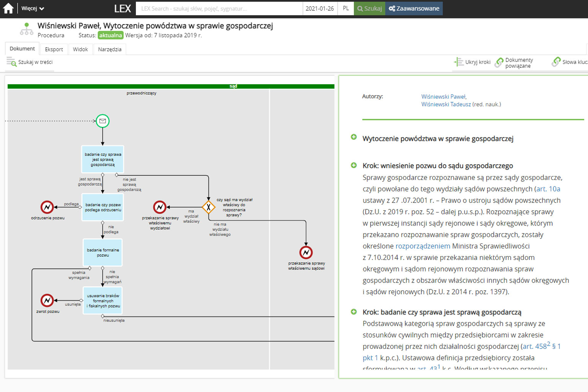Viewport: 588px width, 392px height.
Task: Click the zwrot pozwu end event icon
Action: click(x=47, y=301)
